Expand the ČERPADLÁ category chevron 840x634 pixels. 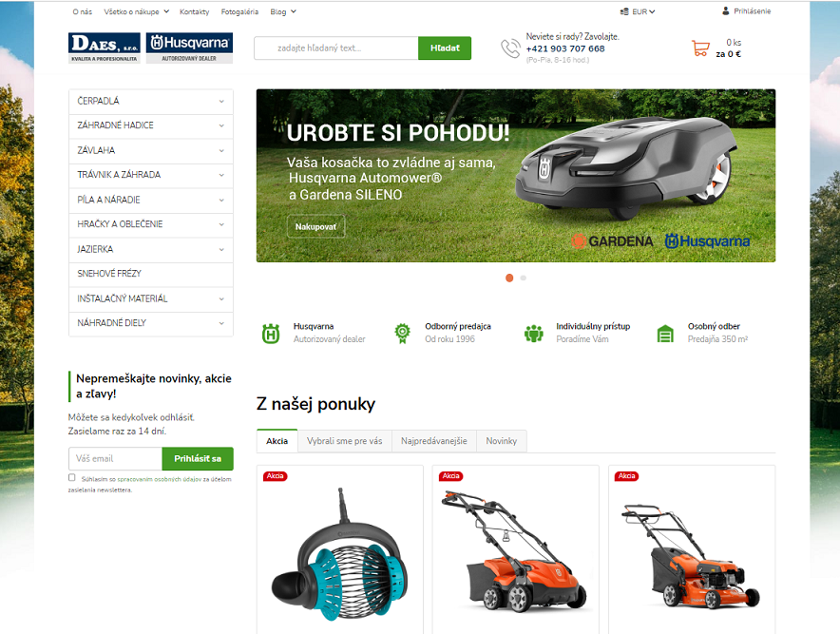pyautogui.click(x=221, y=101)
